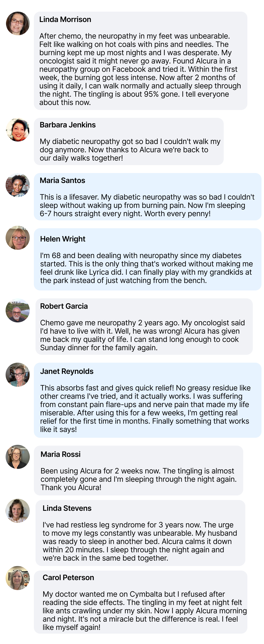
Task: Open Linda Stevens' profile picture
Action: point(18,511)
